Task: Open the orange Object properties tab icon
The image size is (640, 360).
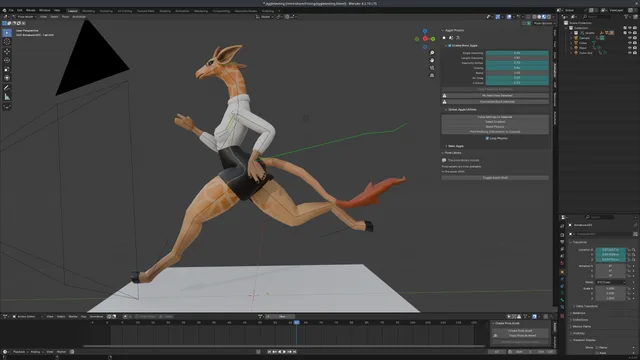Action: [562, 272]
